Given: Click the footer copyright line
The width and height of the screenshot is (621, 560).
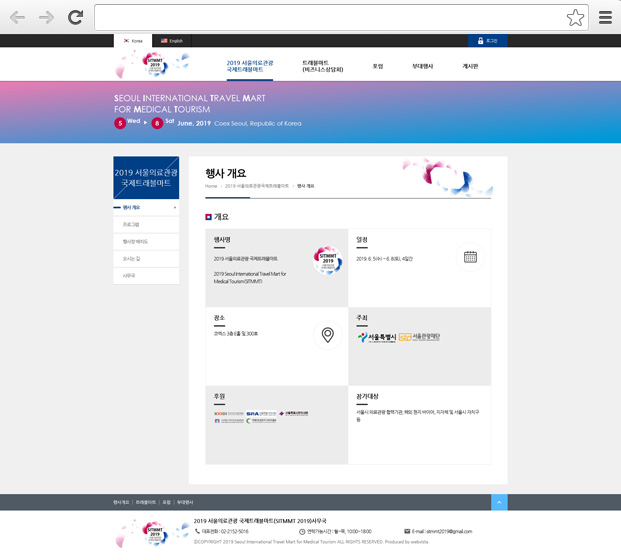Looking at the screenshot, I should point(311,542).
